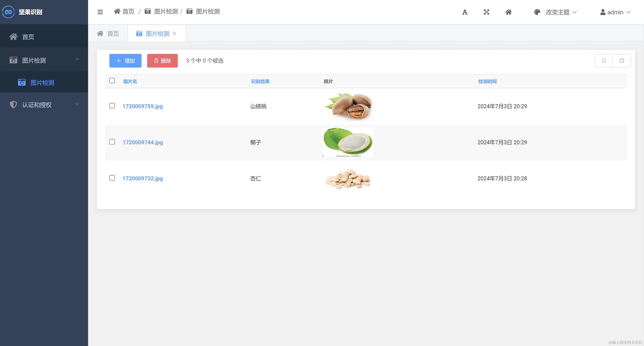Viewport: 644px width, 346px height.
Task: Open 首页 in the sidebar
Action: [28, 37]
